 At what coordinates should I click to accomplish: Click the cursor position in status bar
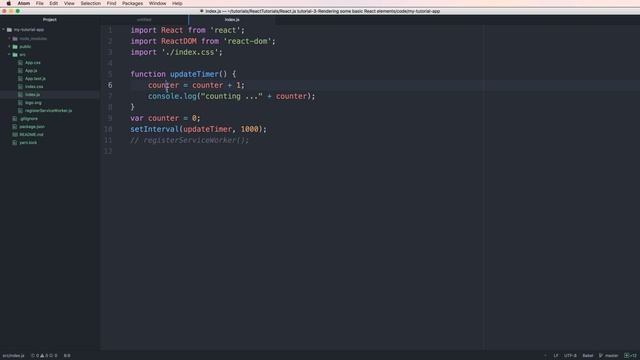coord(67,356)
